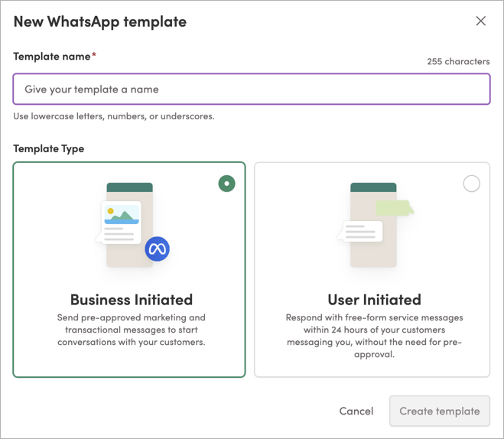Click the 'Use lowercase letters, numbers, or underscores.' hint
This screenshot has height=439, width=504.
[x=114, y=116]
